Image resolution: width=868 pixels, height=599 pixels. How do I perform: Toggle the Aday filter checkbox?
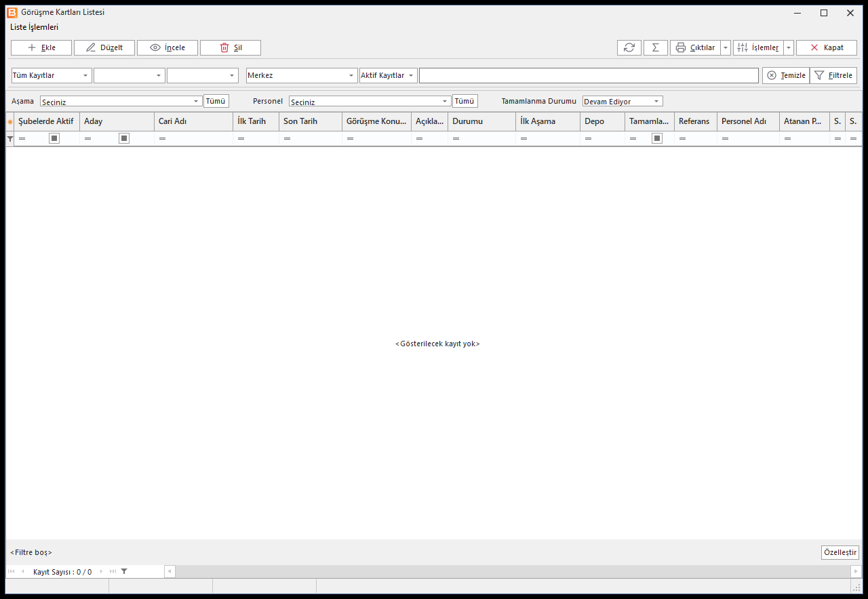click(124, 138)
